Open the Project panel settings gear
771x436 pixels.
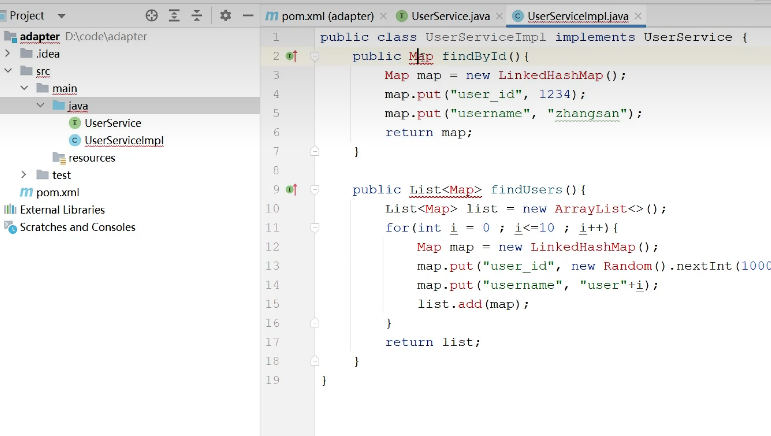[x=225, y=16]
